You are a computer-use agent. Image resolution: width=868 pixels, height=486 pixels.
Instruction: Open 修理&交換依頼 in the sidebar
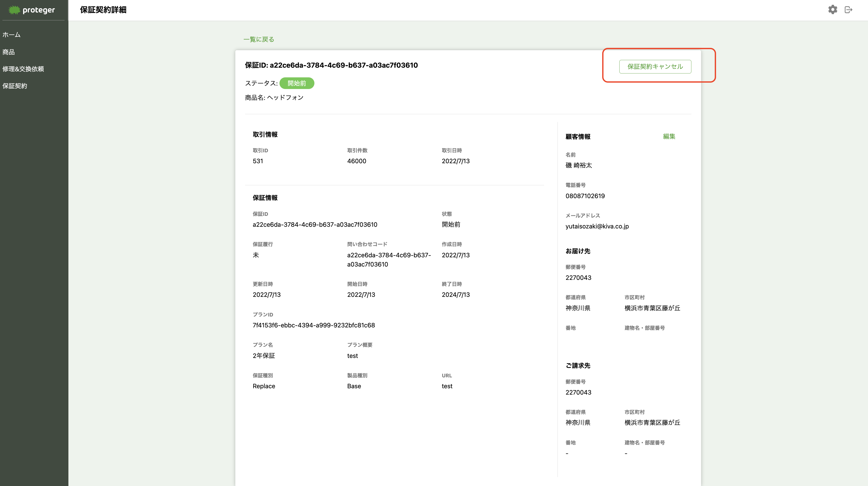pyautogui.click(x=23, y=69)
